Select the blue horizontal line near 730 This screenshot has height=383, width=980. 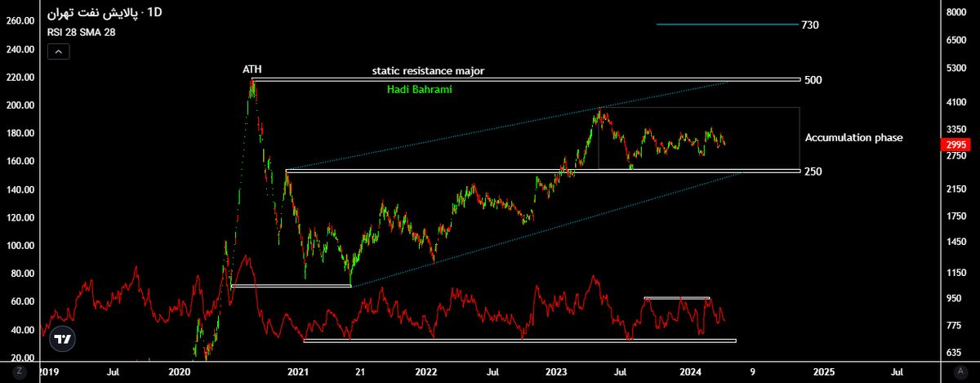click(725, 24)
